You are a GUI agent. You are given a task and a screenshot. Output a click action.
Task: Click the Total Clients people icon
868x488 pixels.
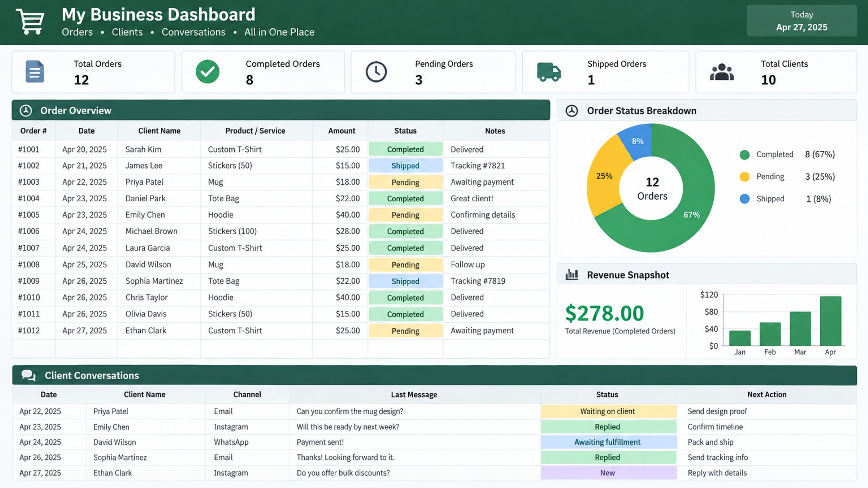point(722,72)
